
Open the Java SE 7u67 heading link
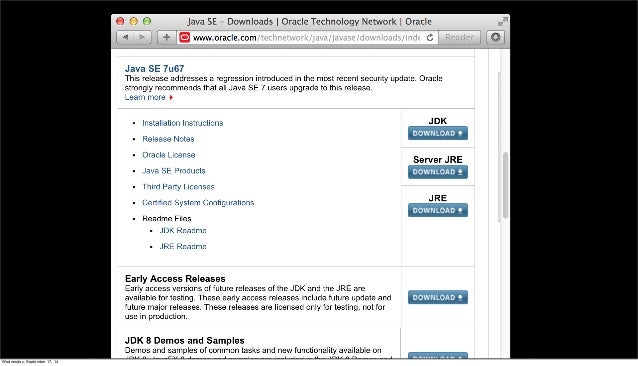tap(154, 68)
